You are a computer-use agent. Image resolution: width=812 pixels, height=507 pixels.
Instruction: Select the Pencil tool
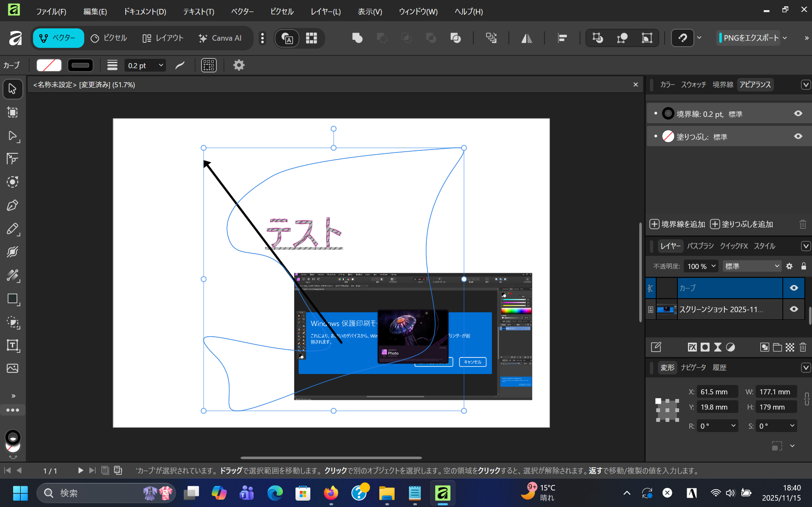point(13,229)
